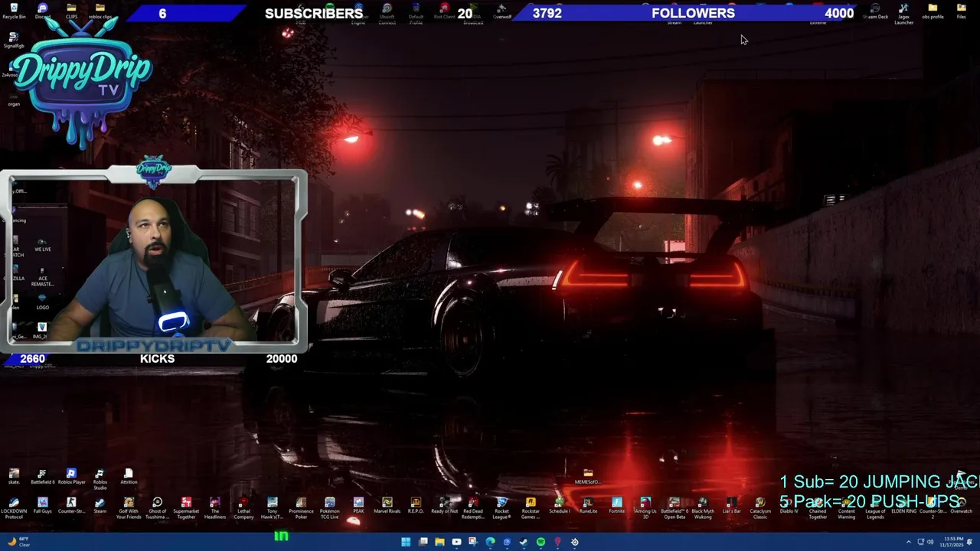Launch the Diablo IV shortcut
Viewport: 980px width, 551px height.
[789, 506]
